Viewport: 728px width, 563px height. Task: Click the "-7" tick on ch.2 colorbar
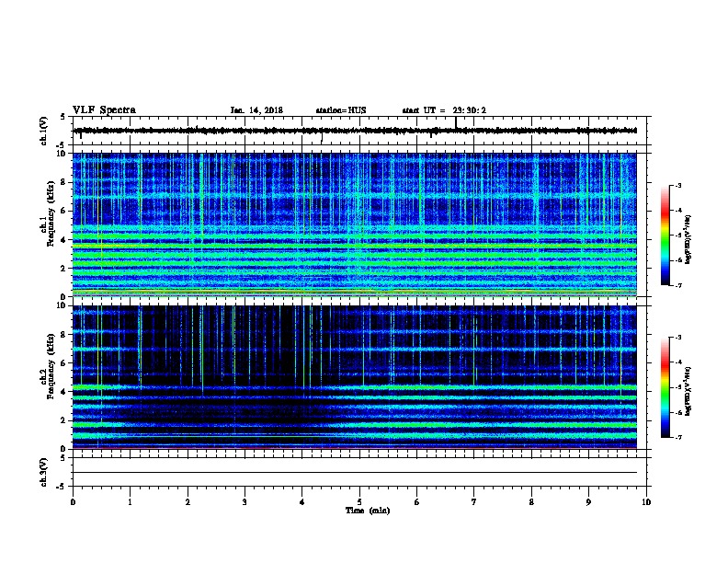click(x=678, y=437)
